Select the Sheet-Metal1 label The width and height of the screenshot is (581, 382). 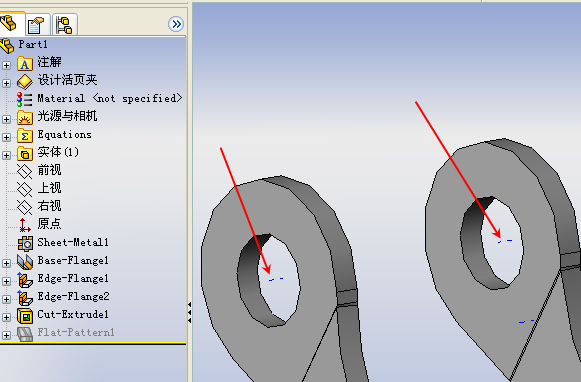[x=73, y=242]
